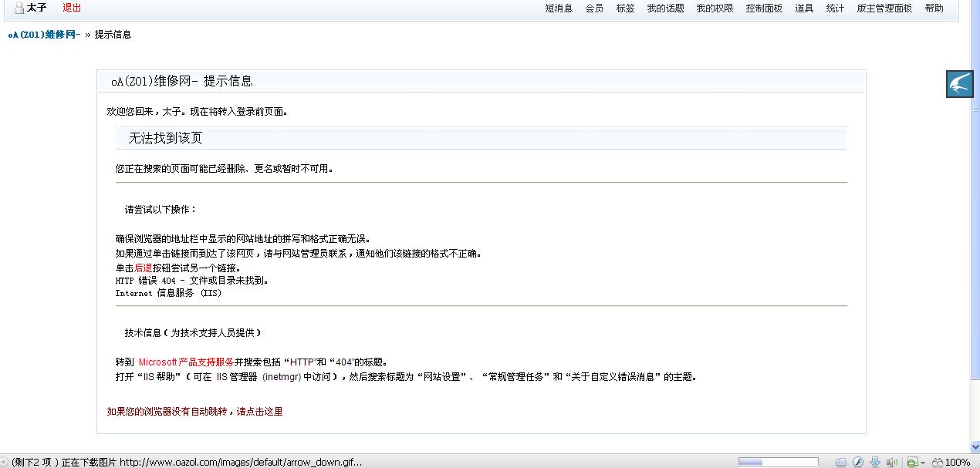This screenshot has width=980, height=468.
Task: Click 如果您的浏览器没有自动跳转 redirect link
Action: coord(194,412)
